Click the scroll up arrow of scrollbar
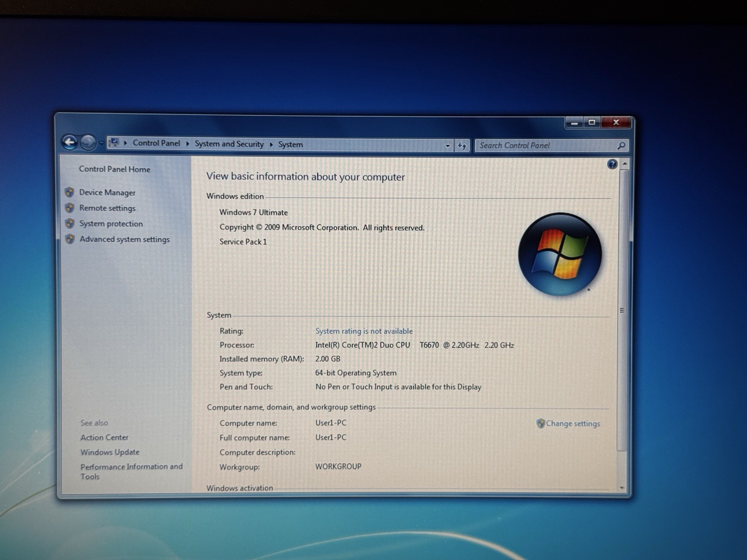Image resolution: width=747 pixels, height=560 pixels. point(624,164)
